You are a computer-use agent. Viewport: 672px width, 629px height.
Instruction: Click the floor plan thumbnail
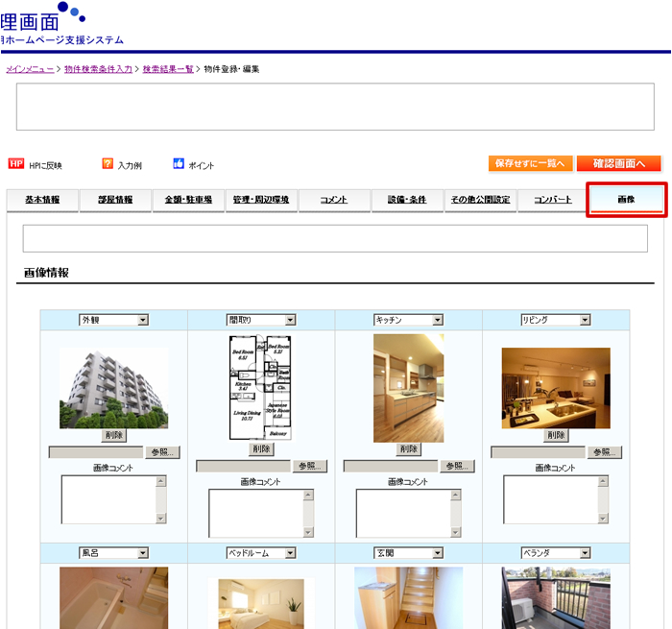pos(261,388)
